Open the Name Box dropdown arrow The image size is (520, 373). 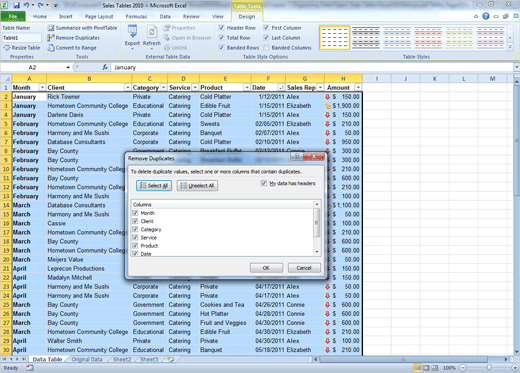coord(68,67)
